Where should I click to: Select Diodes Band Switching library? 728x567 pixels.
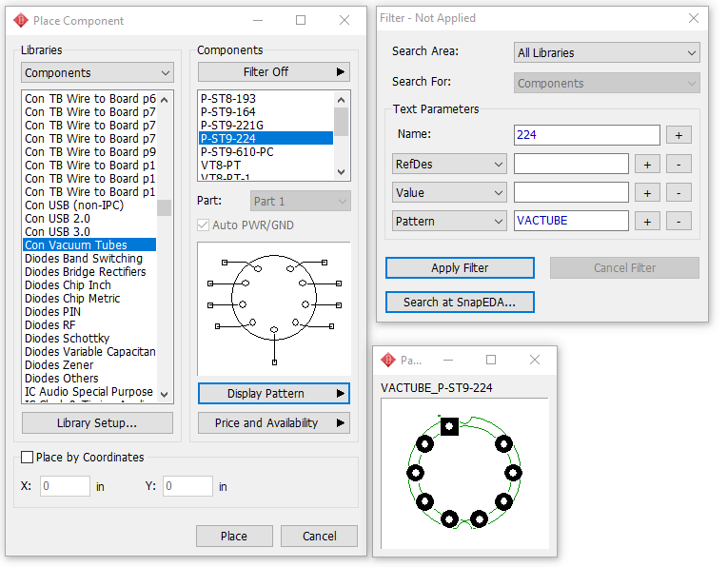[x=89, y=259]
